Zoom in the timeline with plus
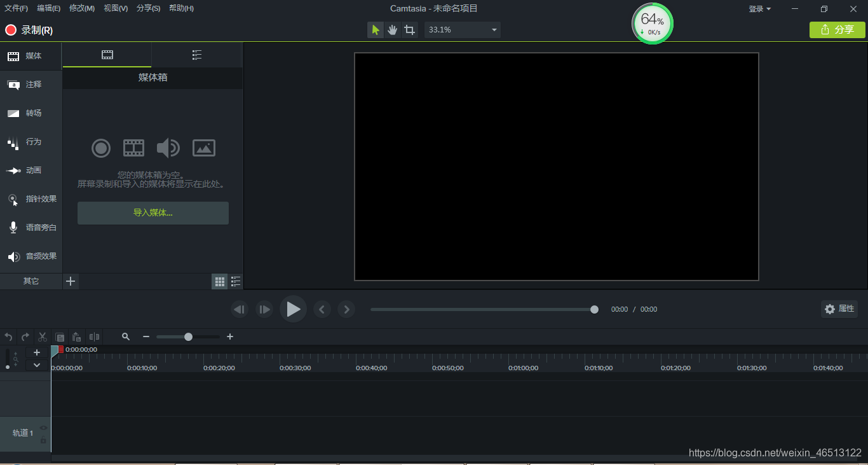The image size is (868, 465). (x=230, y=337)
